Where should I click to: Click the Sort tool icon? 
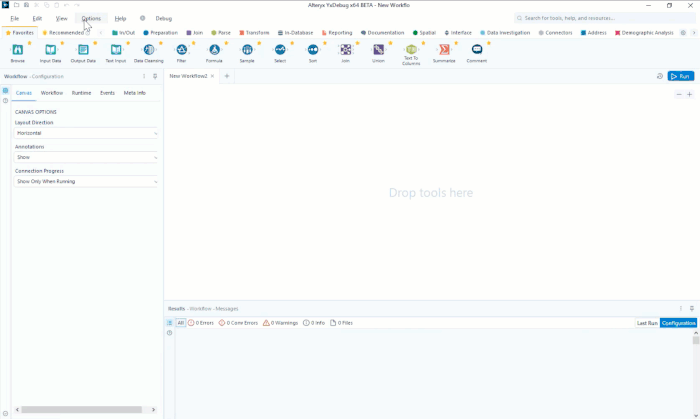313,50
